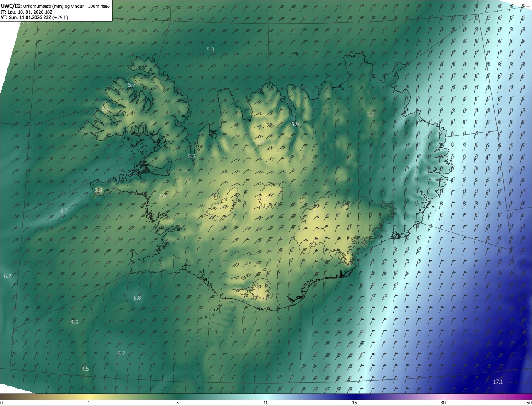The height and width of the screenshot is (406, 532).
Task: Select the 3.6 value in northeast Iceland
Action: (371, 114)
